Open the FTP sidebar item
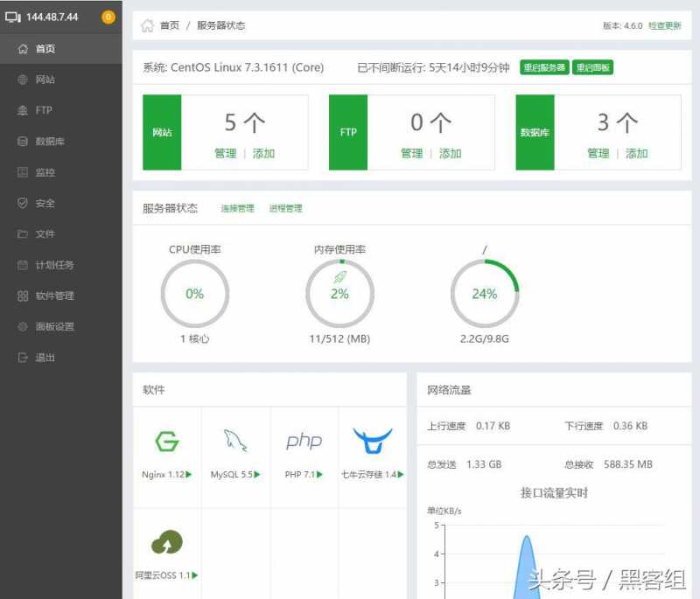The image size is (700, 599). [60, 110]
